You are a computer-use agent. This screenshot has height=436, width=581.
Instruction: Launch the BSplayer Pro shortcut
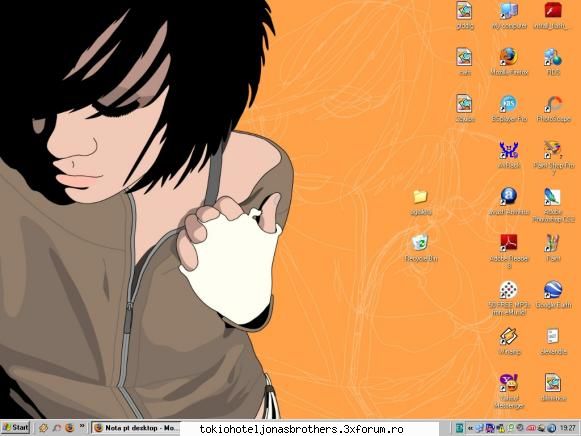(509, 108)
